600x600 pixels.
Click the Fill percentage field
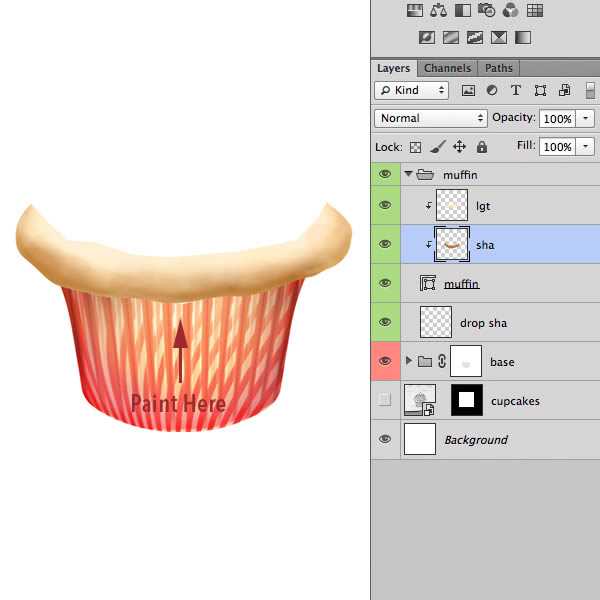tap(556, 147)
